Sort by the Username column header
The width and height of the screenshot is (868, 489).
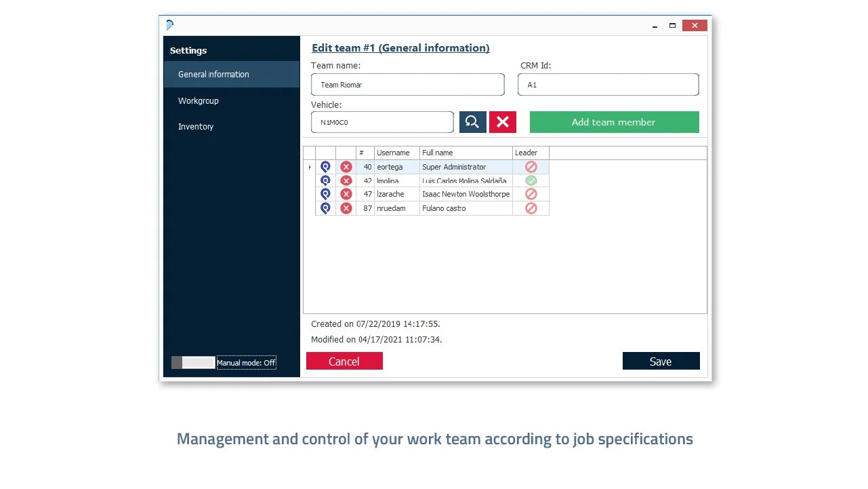pyautogui.click(x=397, y=153)
